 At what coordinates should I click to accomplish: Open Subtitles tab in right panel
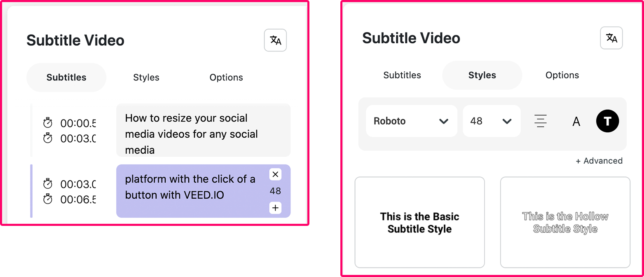point(402,75)
